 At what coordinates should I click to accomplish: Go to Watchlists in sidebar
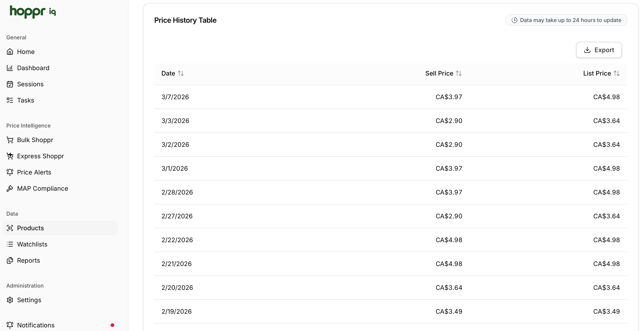point(32,244)
